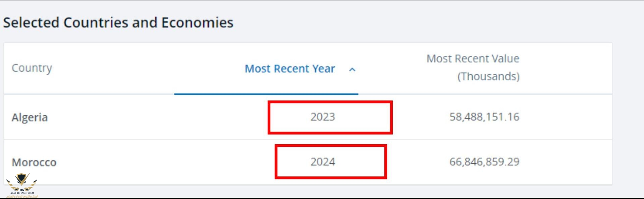Click the sort chevron beside Most Recent Year
Viewport: 644px width, 199px height.
(352, 70)
